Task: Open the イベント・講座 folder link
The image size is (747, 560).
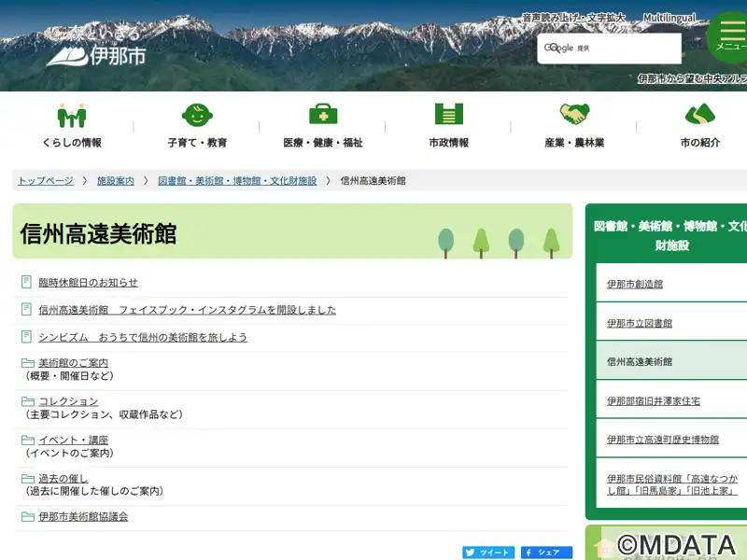Action: tap(73, 440)
